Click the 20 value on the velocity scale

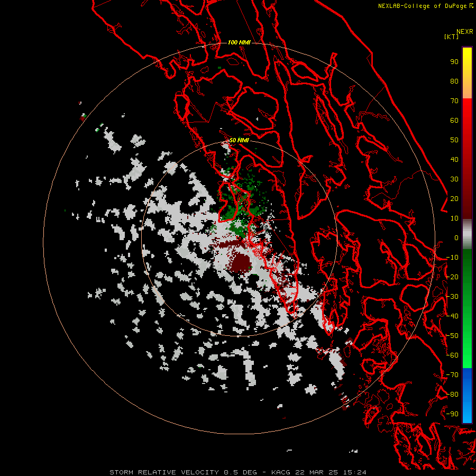(454, 199)
